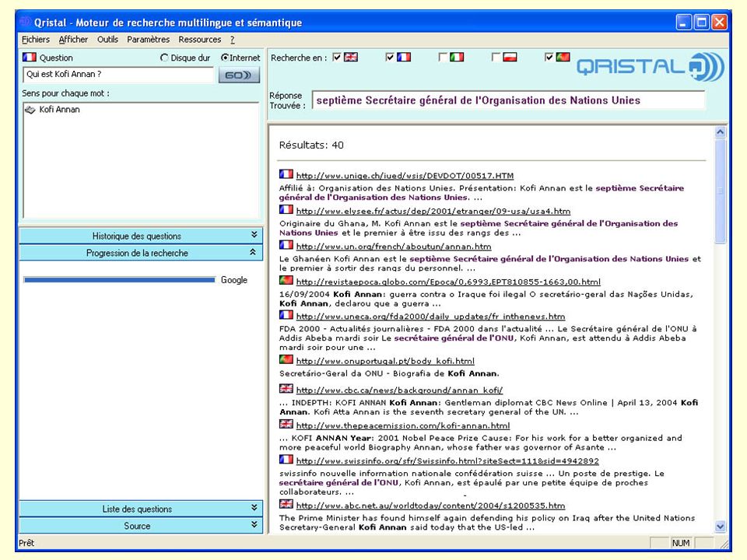Open the revistaepoca.globo.com link

pos(448,282)
